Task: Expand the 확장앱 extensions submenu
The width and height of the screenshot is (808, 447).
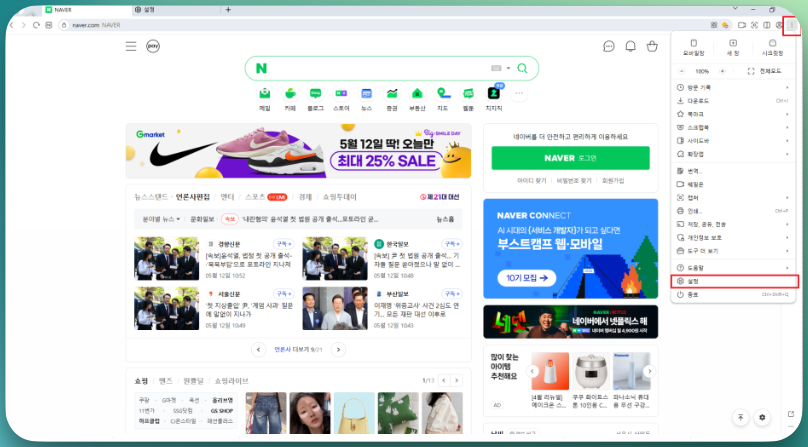Action: (x=733, y=154)
